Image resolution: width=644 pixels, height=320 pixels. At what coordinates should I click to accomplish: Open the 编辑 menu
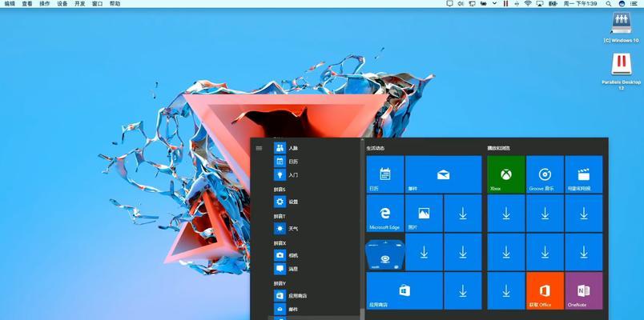tap(10, 4)
